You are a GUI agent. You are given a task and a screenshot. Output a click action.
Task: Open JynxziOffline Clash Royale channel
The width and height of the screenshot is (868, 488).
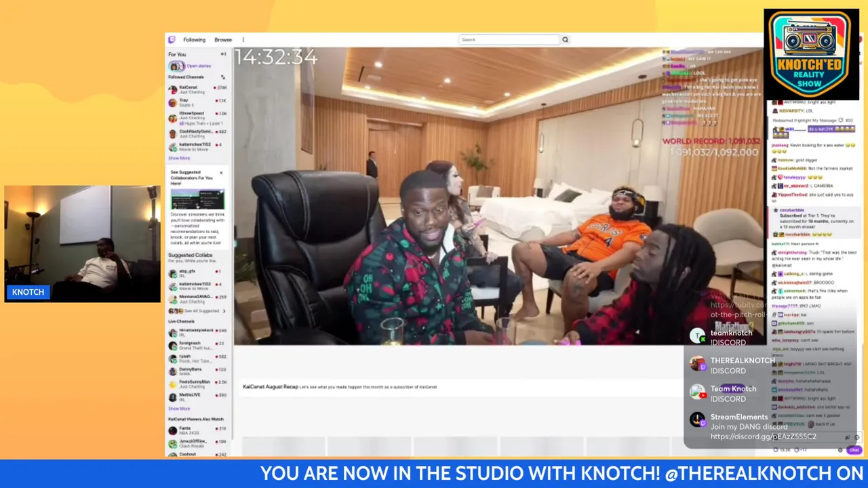tap(197, 443)
